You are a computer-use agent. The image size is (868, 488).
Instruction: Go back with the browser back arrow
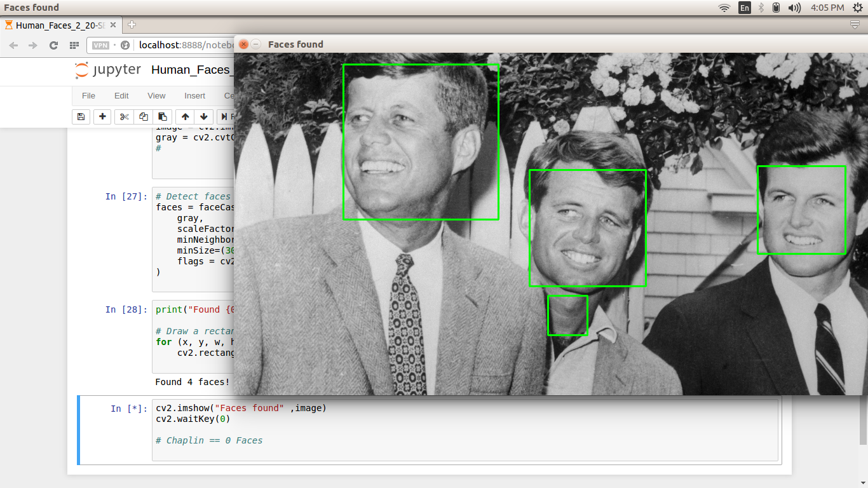(13, 45)
